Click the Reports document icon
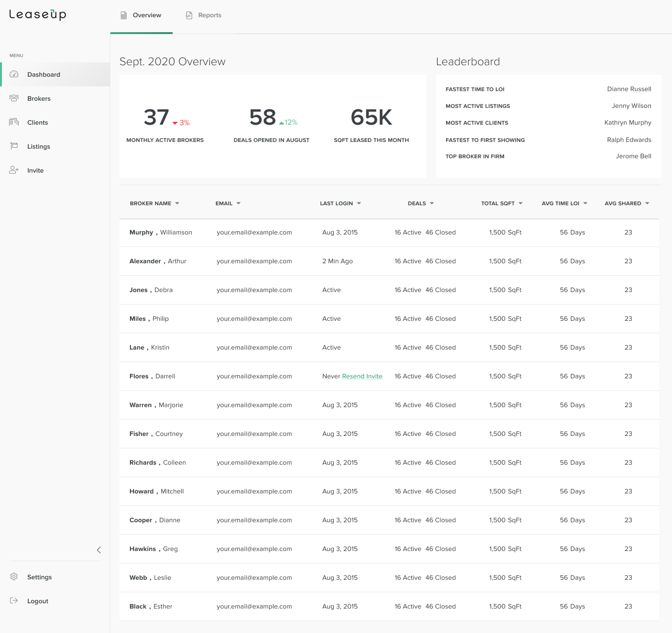672x633 pixels. (189, 15)
